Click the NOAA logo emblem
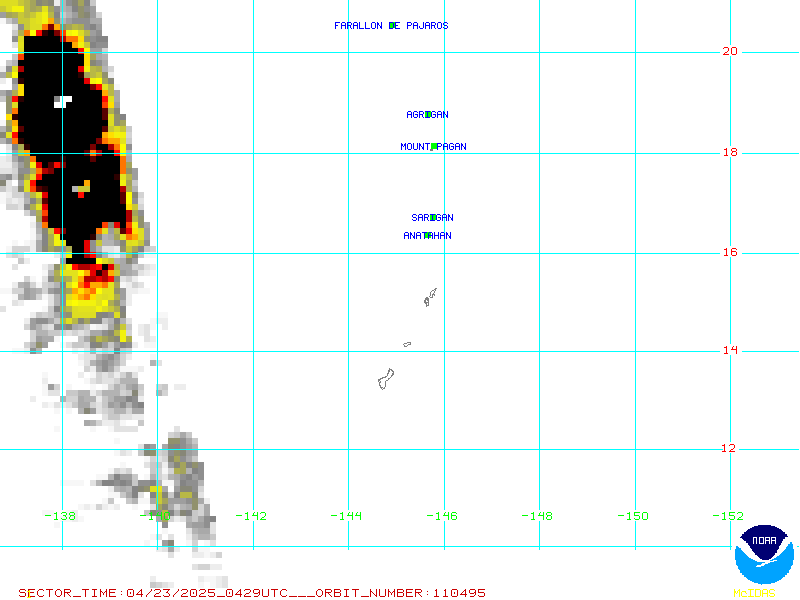The image size is (800, 600). tap(764, 555)
